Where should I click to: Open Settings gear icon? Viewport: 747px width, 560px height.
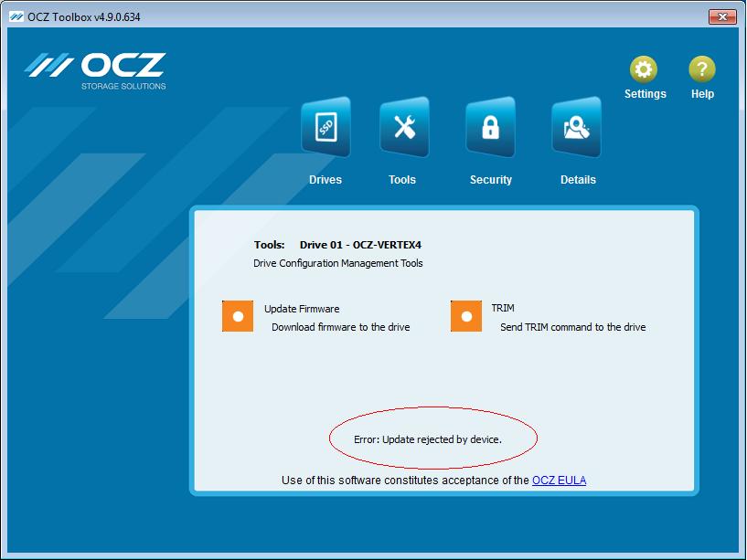tap(644, 69)
